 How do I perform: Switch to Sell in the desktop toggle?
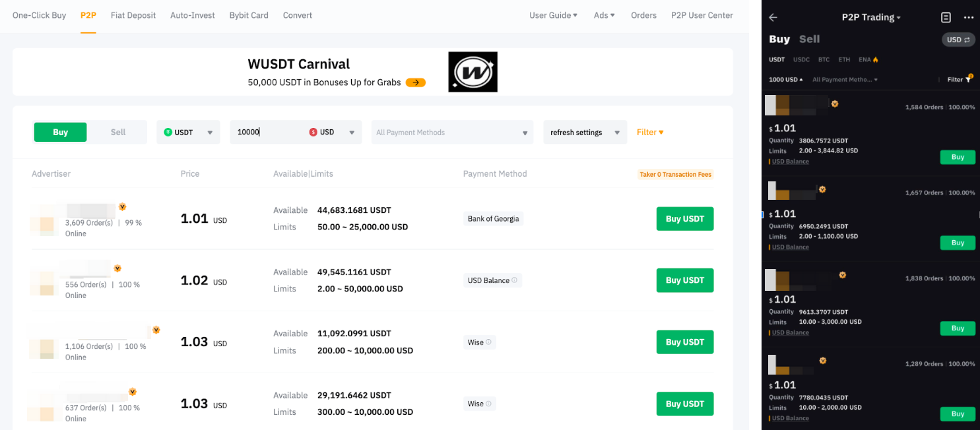118,132
